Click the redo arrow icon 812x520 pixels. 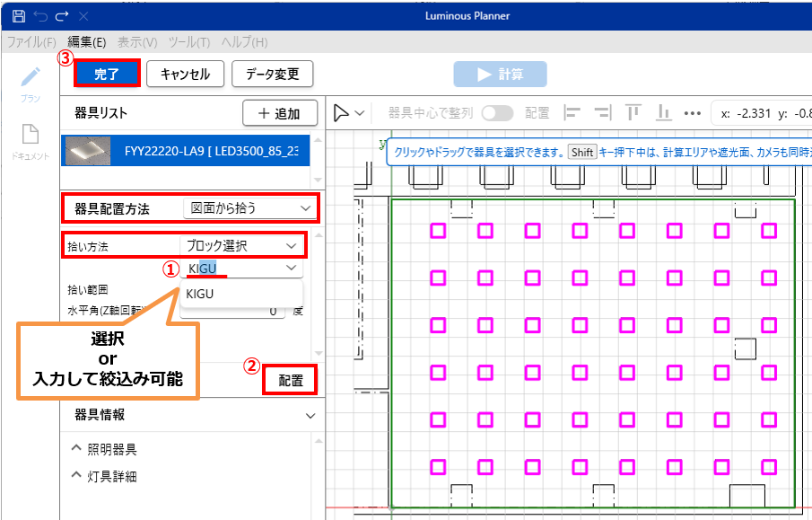click(62, 16)
